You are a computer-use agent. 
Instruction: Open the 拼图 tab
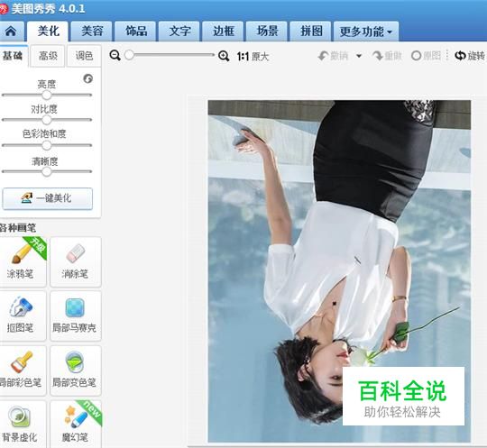[x=310, y=31]
